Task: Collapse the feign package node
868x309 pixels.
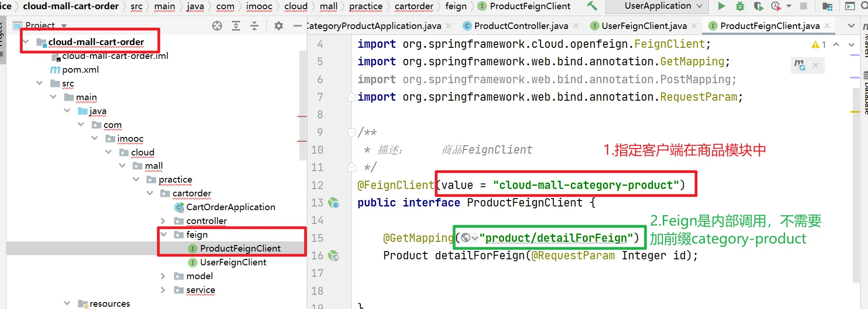Action: pos(164,235)
